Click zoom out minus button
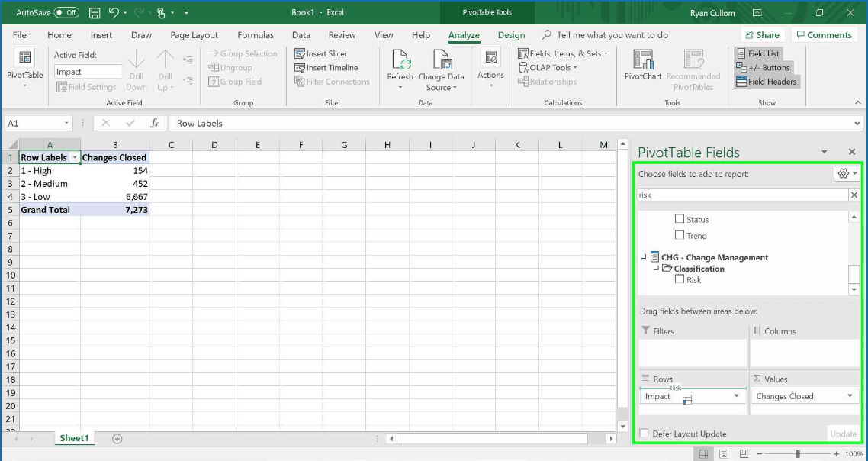 pos(760,454)
